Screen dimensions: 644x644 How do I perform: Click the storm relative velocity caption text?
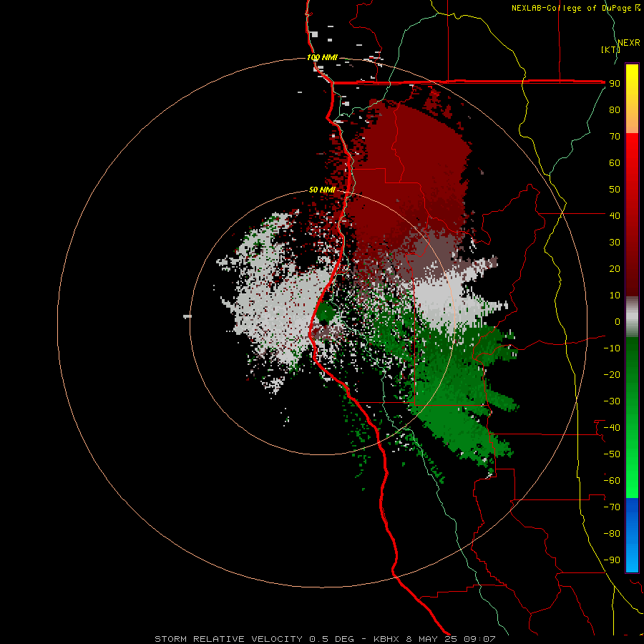pyautogui.click(x=325, y=639)
